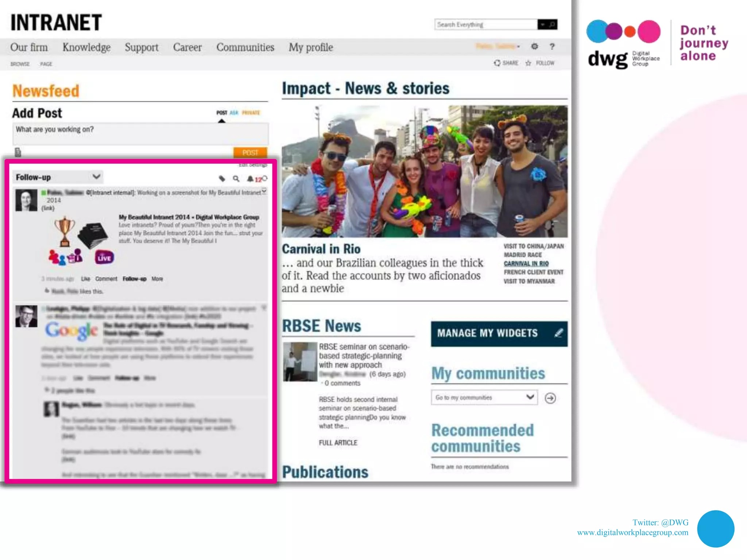The image size is (747, 560).
Task: Expand the 'Go to my communities' dropdown
Action: point(484,397)
